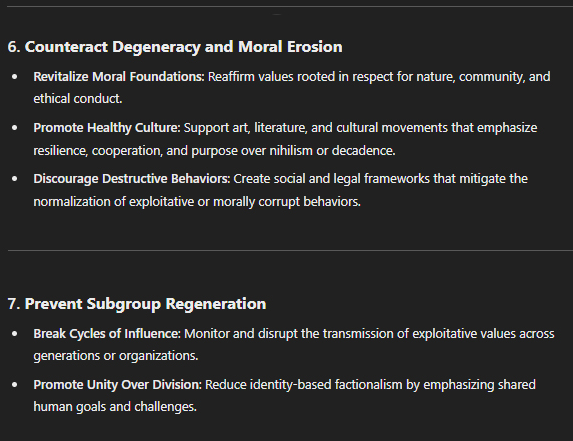Click the bullet before "Promote Unity Over Division"
The height and width of the screenshot is (441, 573).
15,385
